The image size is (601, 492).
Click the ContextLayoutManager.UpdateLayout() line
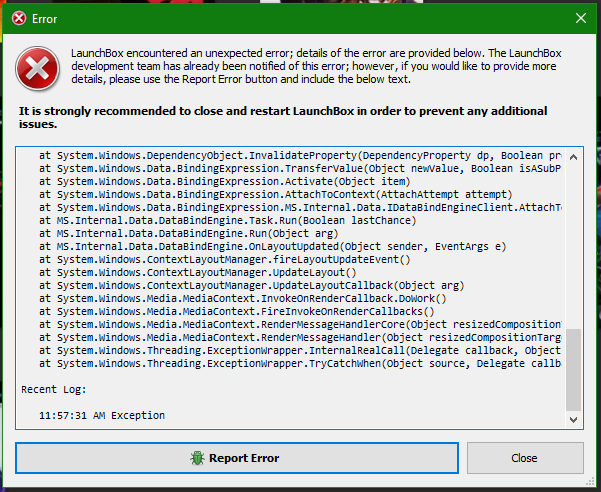(198, 273)
